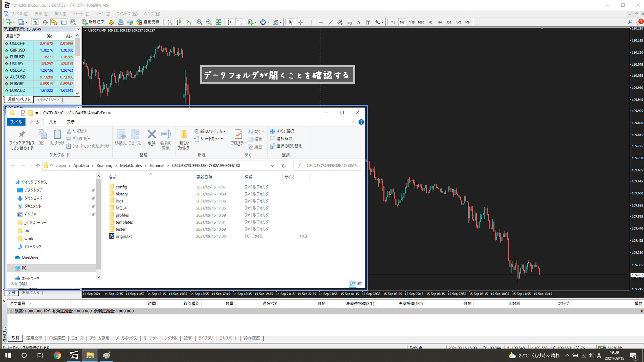Toggle the chart auto scroll button
Viewport: 644px width, 362px height.
coord(230,22)
